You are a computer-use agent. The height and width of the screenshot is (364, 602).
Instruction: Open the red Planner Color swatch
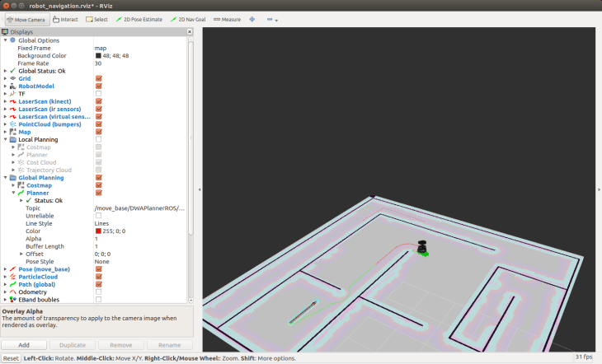(x=98, y=231)
